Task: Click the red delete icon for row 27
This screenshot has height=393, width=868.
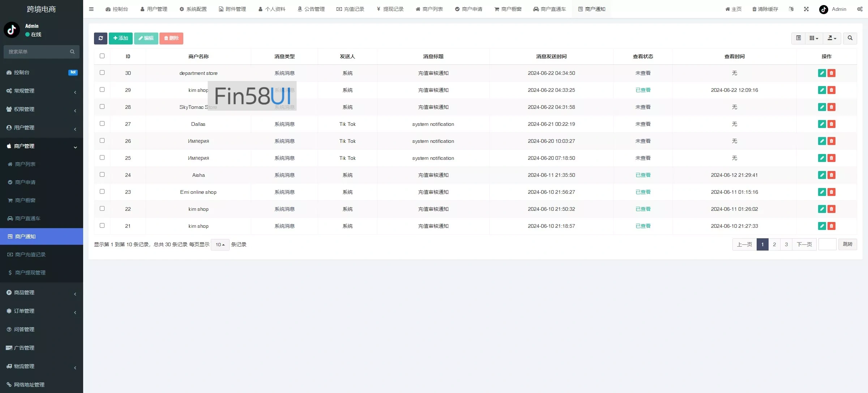Action: [x=831, y=124]
